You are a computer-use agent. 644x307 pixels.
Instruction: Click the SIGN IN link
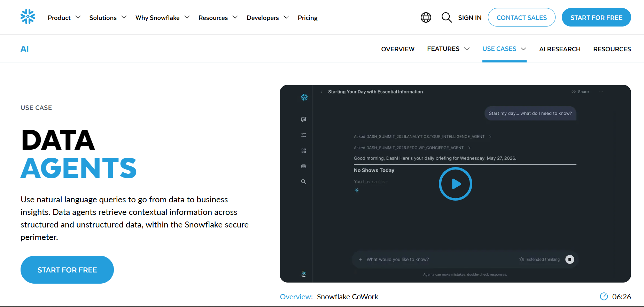tap(470, 17)
